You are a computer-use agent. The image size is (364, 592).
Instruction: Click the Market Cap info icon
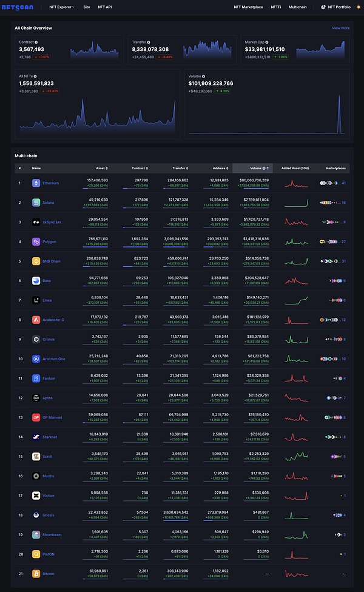click(268, 42)
